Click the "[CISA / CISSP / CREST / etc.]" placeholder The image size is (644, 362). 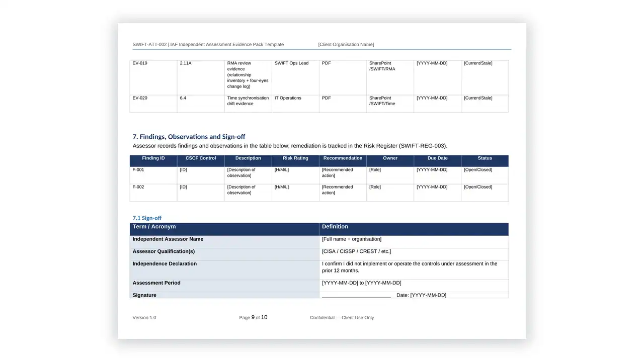click(x=356, y=251)
